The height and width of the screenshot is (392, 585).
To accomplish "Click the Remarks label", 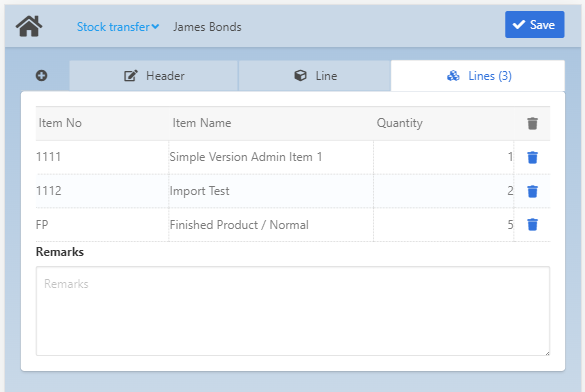I will pyautogui.click(x=60, y=252).
